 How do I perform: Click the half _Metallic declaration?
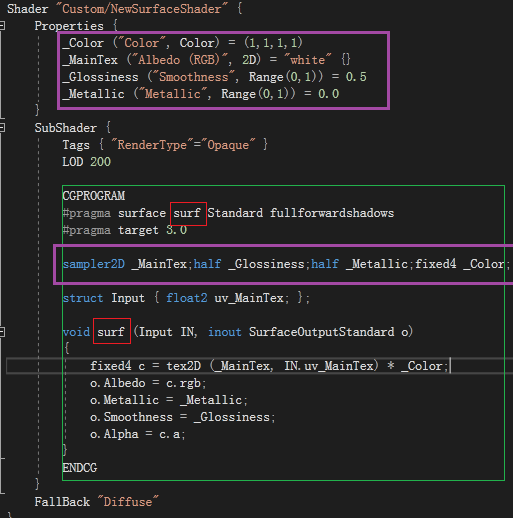tap(362, 264)
